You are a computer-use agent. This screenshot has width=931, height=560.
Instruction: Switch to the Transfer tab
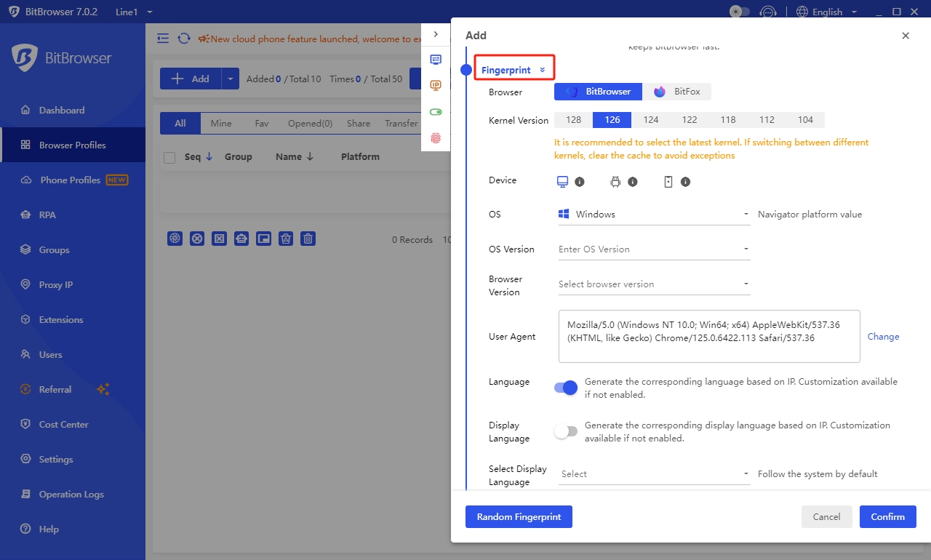pos(401,124)
